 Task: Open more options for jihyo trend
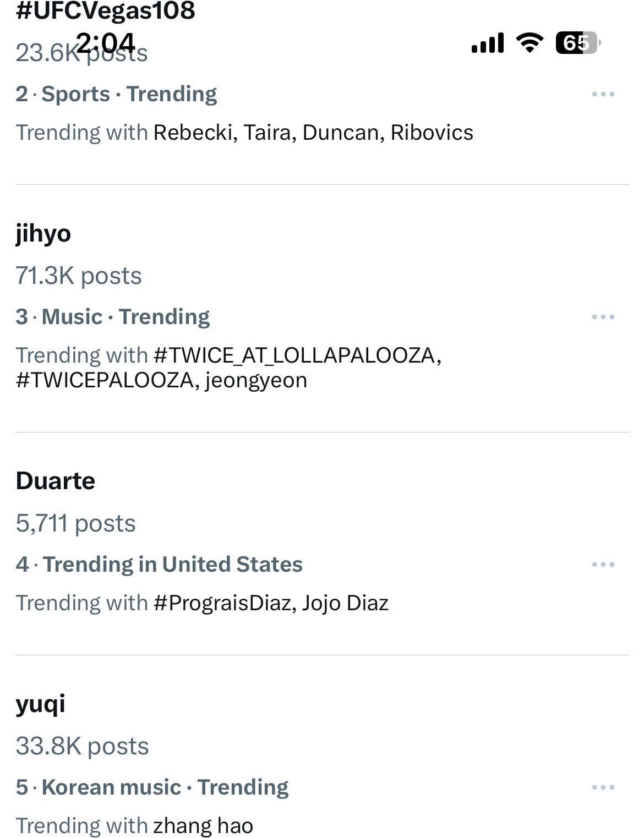point(603,317)
